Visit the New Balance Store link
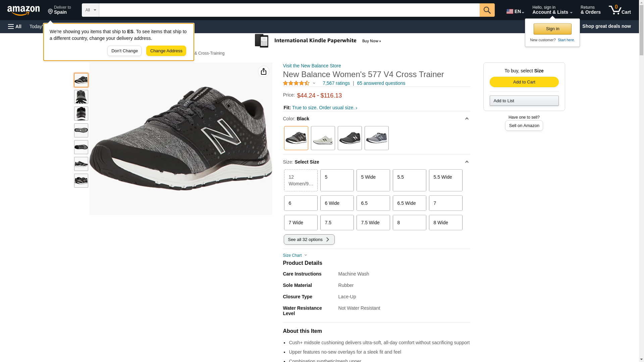 [x=312, y=66]
